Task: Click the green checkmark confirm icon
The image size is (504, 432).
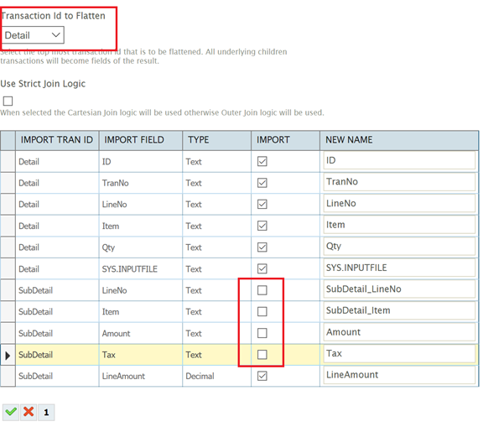Action: pos(10,412)
